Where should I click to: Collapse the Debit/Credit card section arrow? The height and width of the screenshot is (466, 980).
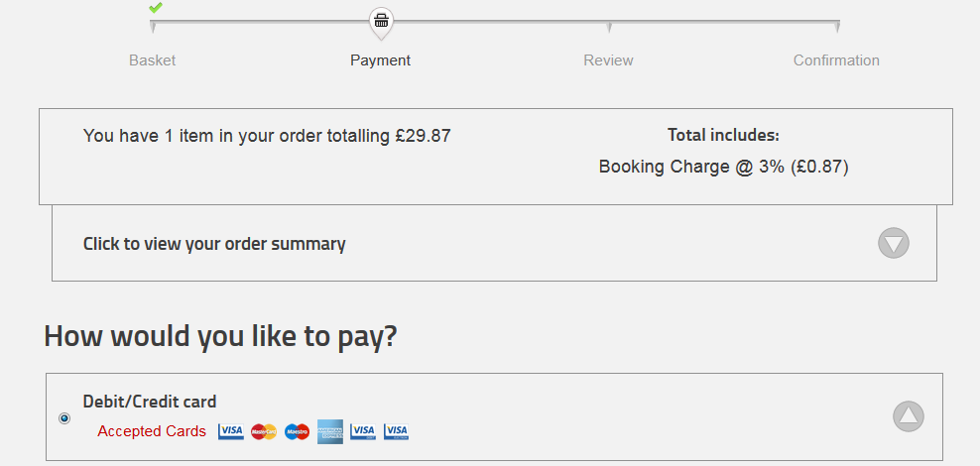(x=908, y=416)
